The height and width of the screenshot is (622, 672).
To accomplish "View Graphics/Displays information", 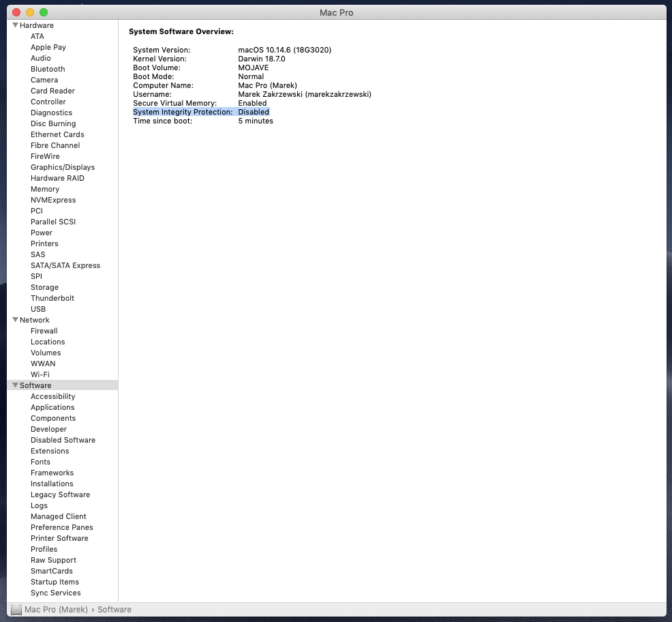I will coord(63,167).
